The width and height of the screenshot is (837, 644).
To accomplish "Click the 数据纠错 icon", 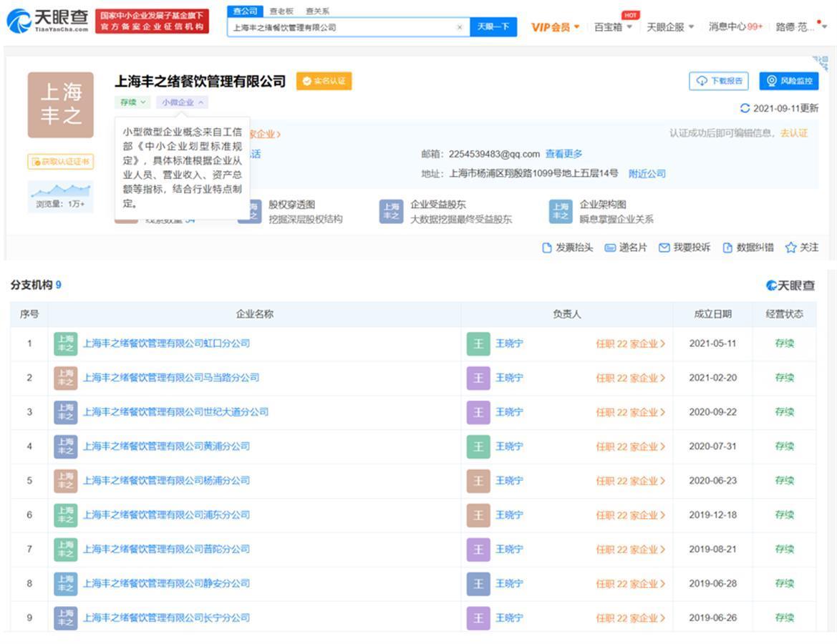I will tap(727, 248).
